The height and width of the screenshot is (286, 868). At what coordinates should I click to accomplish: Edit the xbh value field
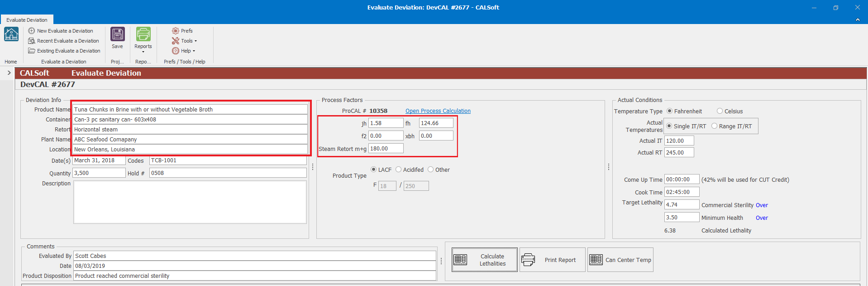436,136
